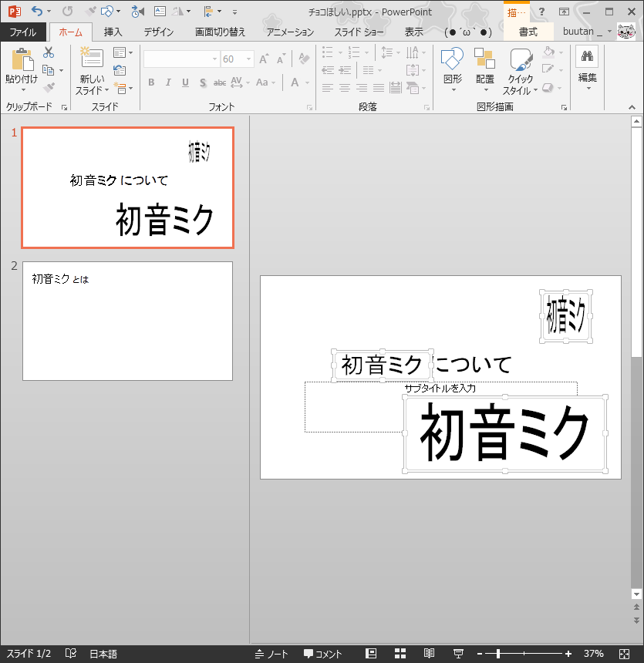Click the Find binoculars editing icon

point(587,56)
